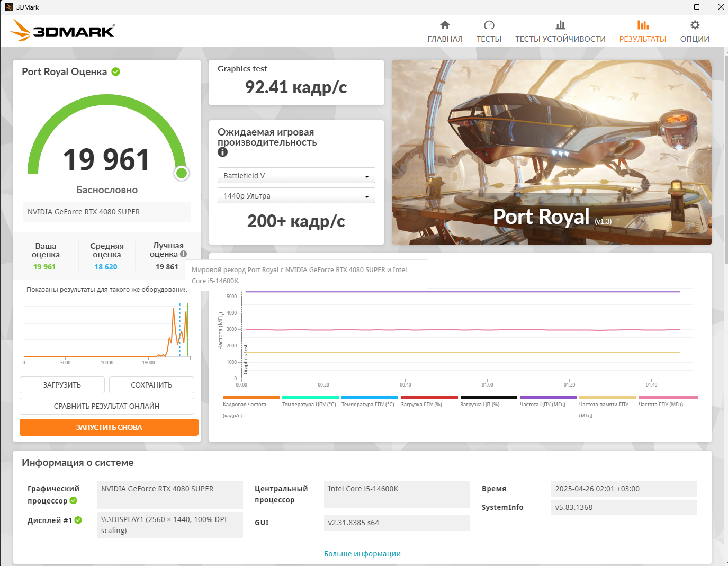Click the red Загрузка ГПУ legend swatch
Viewport: 728px width, 566px height.
(x=429, y=397)
